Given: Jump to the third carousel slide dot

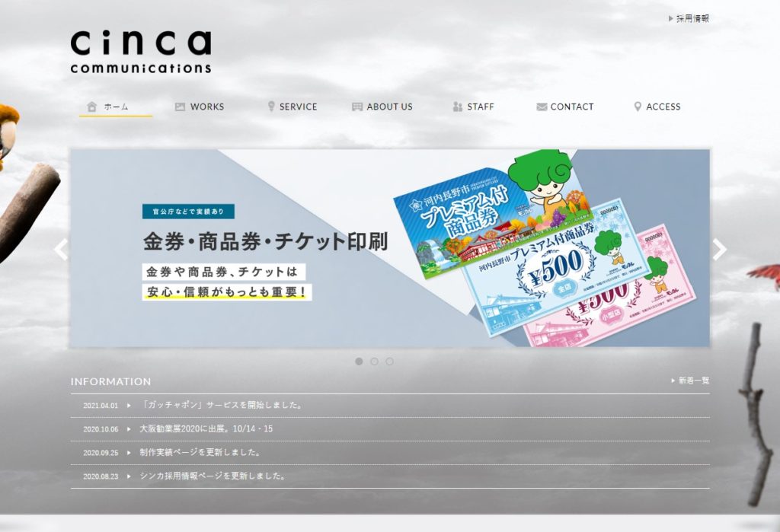Looking at the screenshot, I should [389, 362].
